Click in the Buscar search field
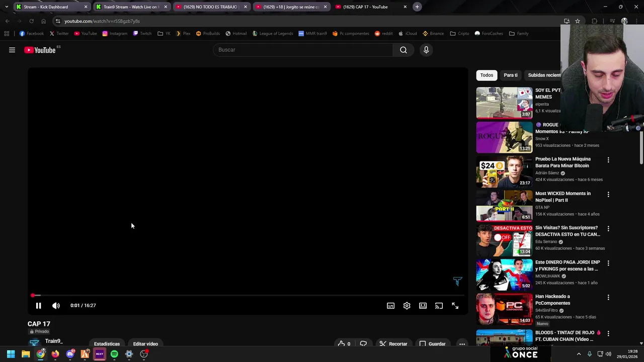Viewport: 644px width, 362px height. [303, 50]
